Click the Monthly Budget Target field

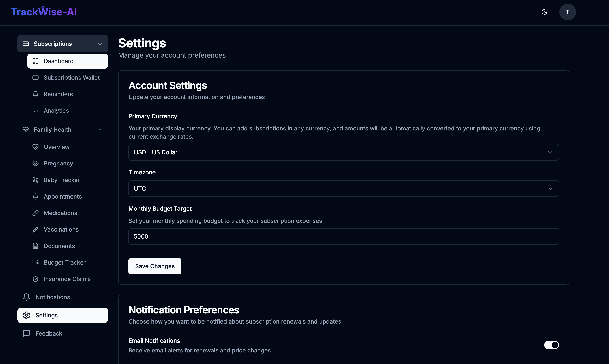(343, 236)
